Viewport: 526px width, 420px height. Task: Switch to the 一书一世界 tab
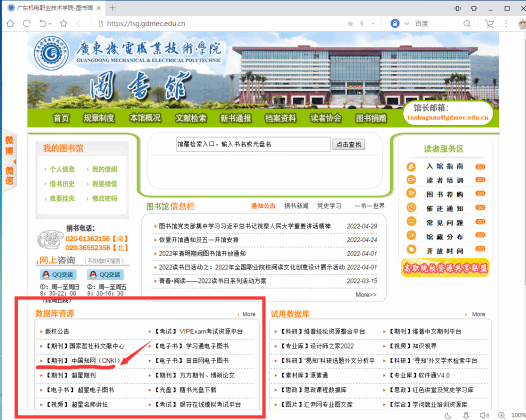[370, 206]
